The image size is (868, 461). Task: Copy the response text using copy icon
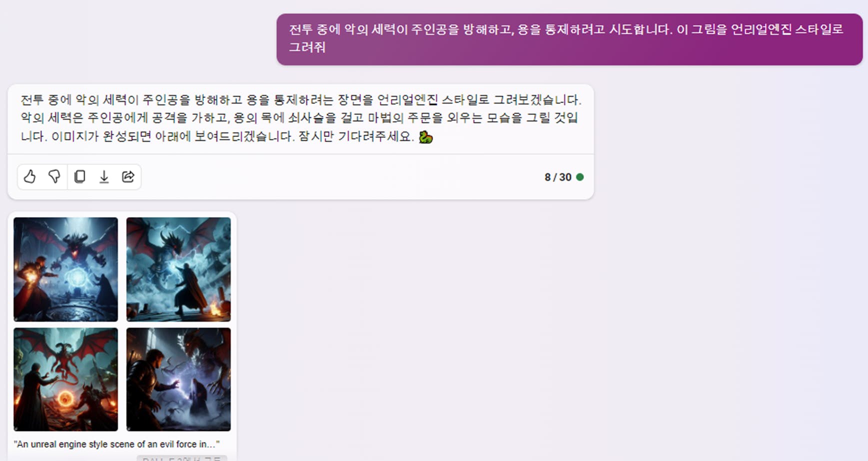79,176
